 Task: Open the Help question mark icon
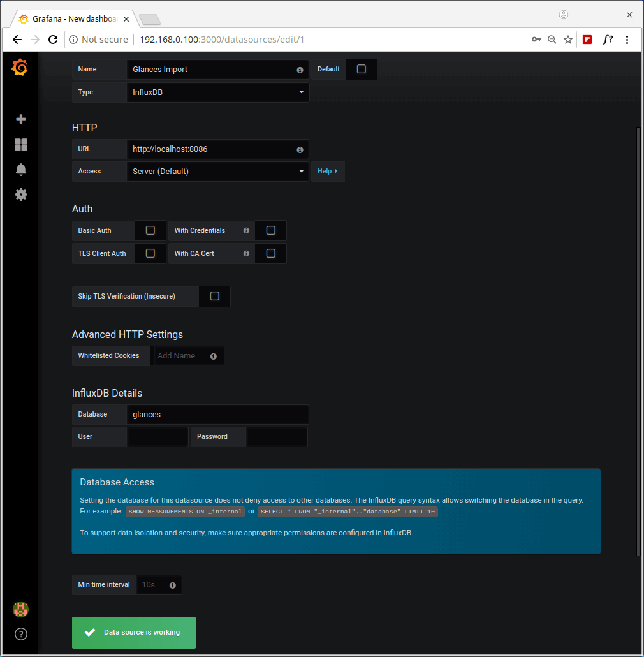coord(21,634)
